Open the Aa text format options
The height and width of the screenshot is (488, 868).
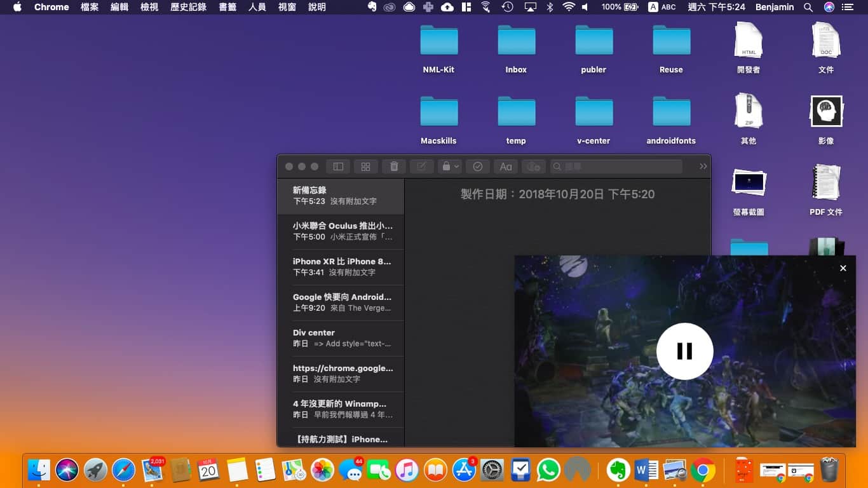pos(506,166)
